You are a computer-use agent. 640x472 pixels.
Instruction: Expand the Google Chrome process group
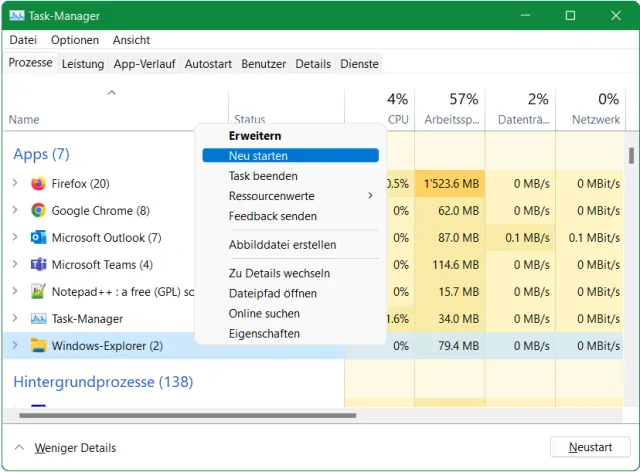pyautogui.click(x=15, y=211)
